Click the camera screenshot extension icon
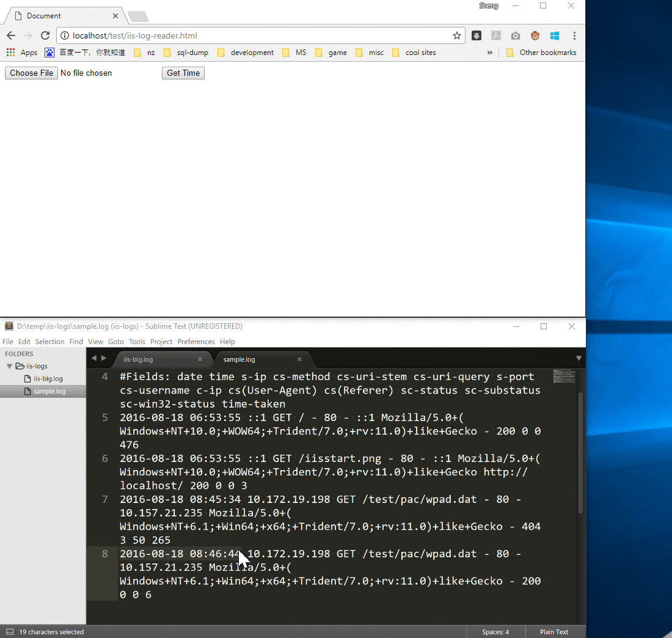Viewport: 672px width, 638px height. pos(516,35)
